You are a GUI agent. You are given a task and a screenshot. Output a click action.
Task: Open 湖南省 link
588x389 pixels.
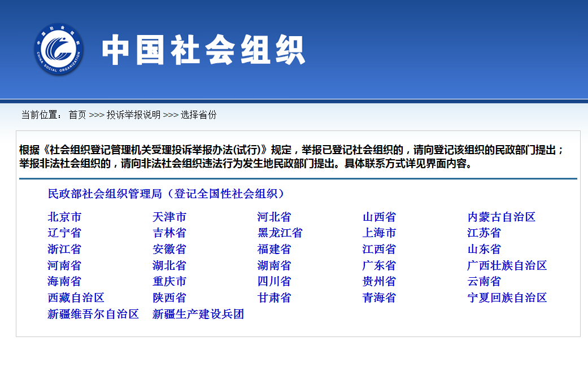point(274,265)
